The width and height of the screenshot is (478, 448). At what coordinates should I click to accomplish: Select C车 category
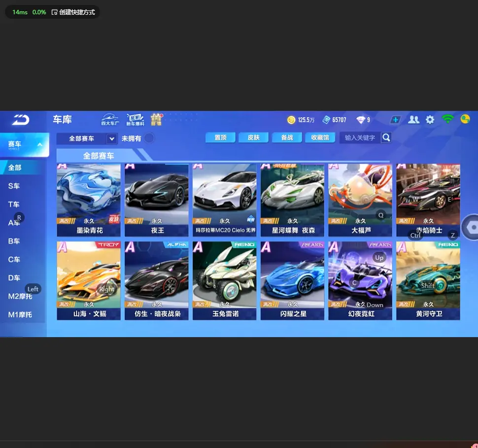click(14, 260)
